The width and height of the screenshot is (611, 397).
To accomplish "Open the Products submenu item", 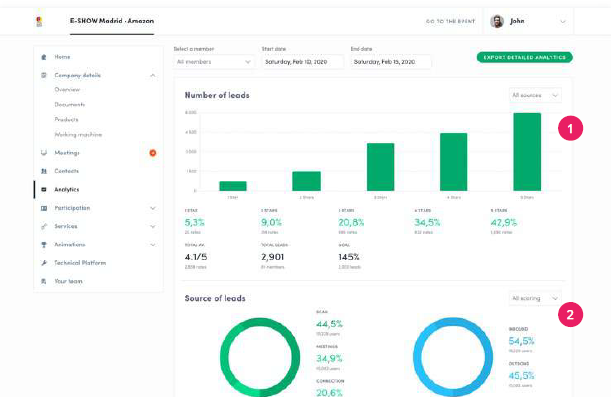I will click(66, 120).
